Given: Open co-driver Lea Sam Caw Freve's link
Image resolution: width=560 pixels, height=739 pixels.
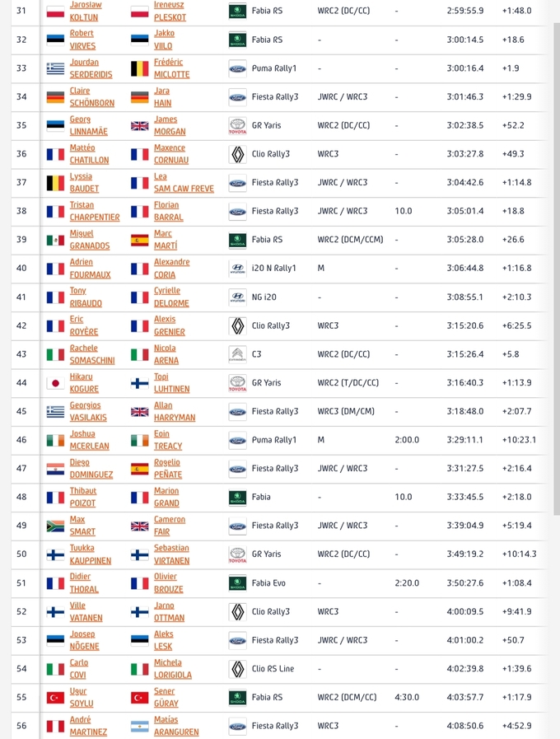Looking at the screenshot, I should [184, 182].
